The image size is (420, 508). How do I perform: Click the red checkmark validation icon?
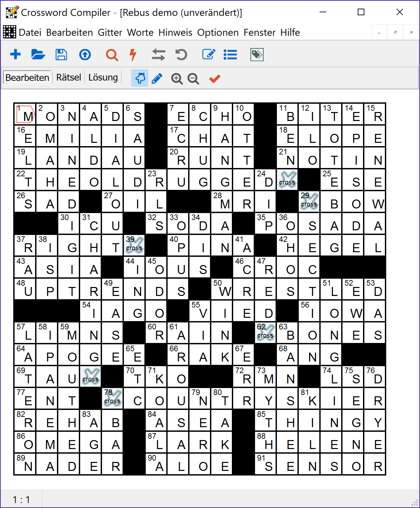coord(214,79)
